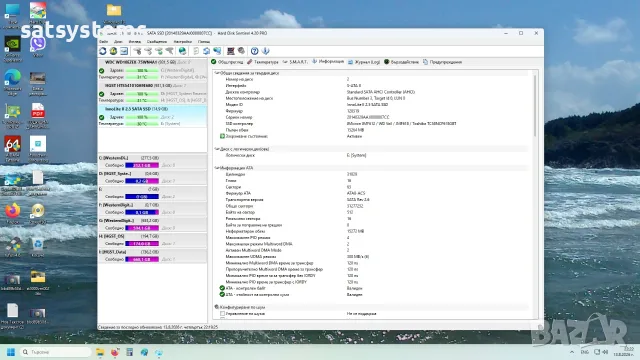The image size is (640, 360).
Task: Click the free space bar of partition F:
Action: (x=142, y=212)
